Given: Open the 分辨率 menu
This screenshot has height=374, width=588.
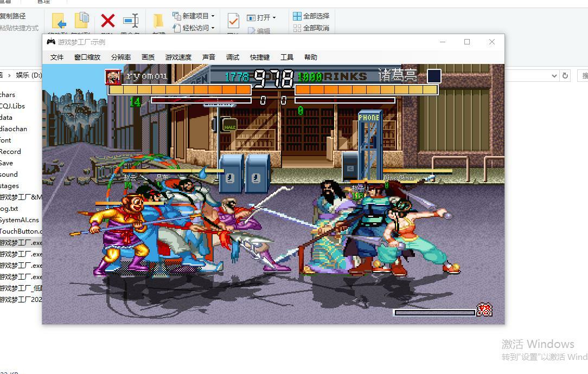Looking at the screenshot, I should [x=121, y=57].
